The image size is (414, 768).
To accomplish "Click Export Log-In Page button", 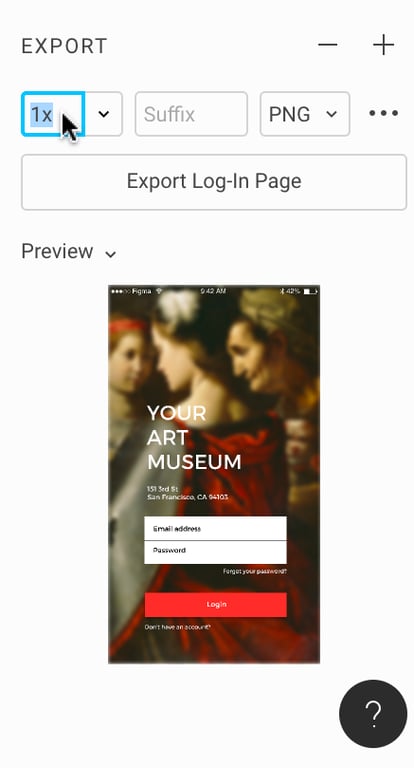I will pyautogui.click(x=214, y=182).
